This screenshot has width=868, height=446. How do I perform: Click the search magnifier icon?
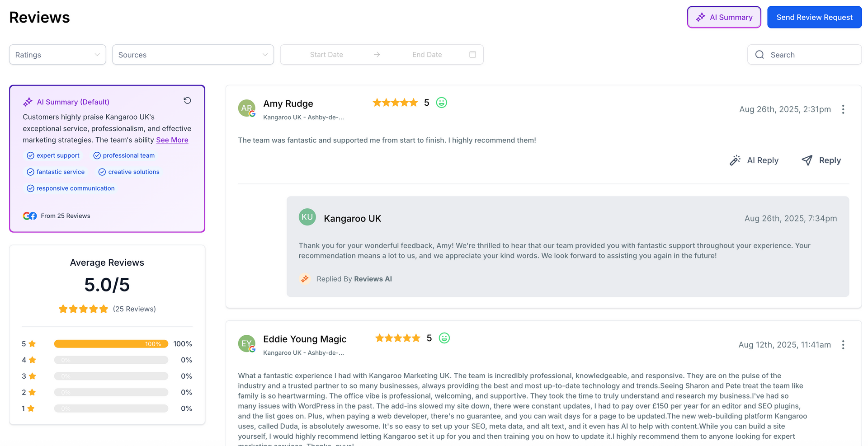click(x=759, y=55)
